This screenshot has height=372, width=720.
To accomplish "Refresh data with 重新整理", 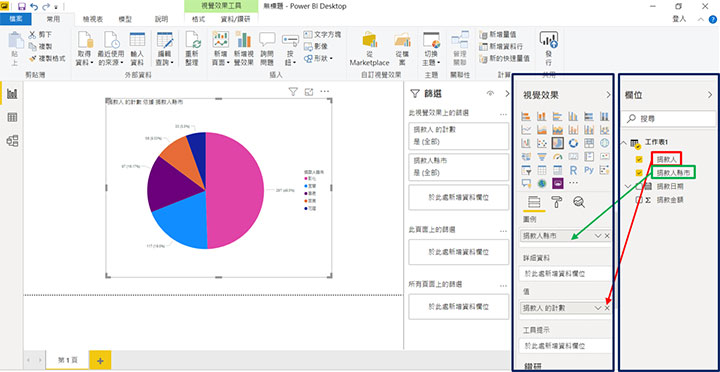I will [x=193, y=49].
